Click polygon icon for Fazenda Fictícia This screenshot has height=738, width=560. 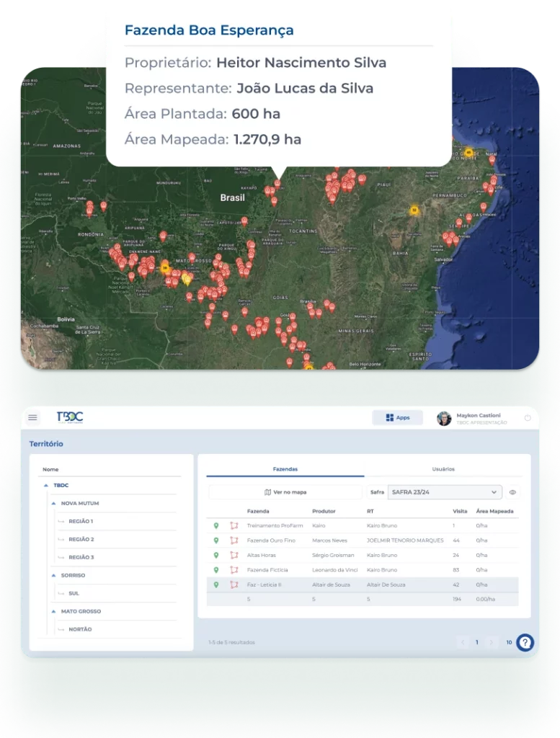pyautogui.click(x=234, y=570)
